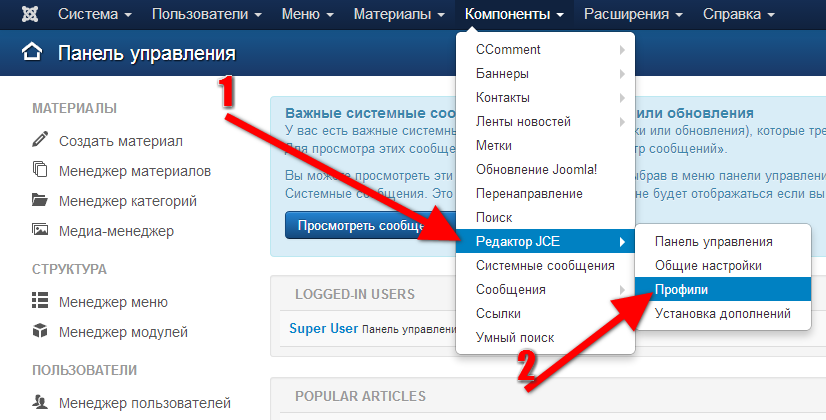
Task: Click the folder icon for Менеджер категорий
Action: (x=40, y=201)
